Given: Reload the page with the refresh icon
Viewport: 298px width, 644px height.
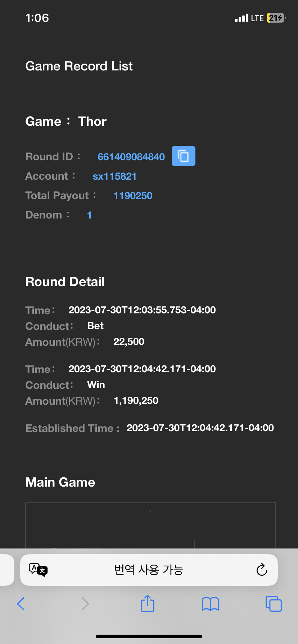Looking at the screenshot, I should click(x=262, y=570).
